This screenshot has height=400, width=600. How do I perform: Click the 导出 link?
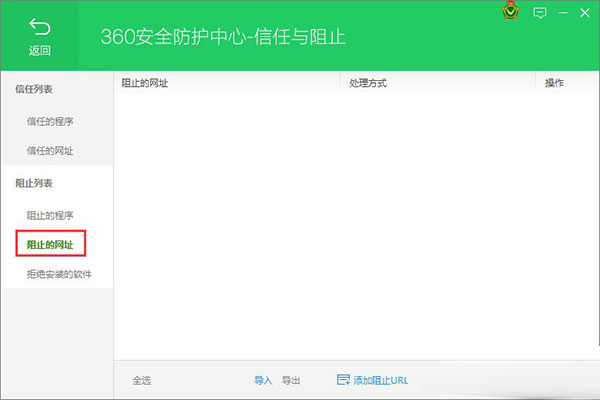coord(291,381)
